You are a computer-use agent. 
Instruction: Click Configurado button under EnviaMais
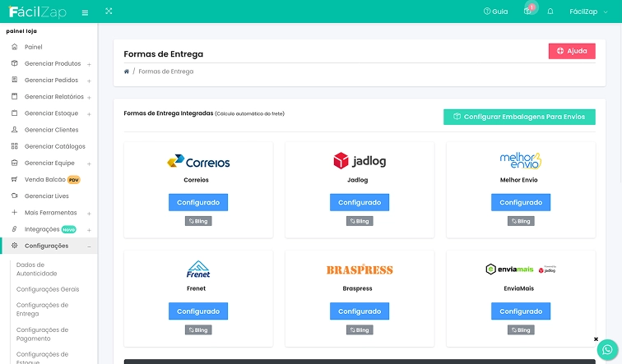(521, 311)
